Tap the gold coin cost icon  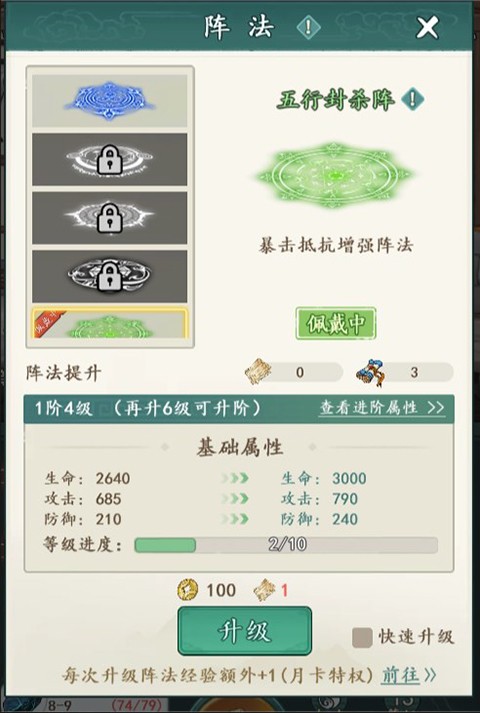coord(188,590)
